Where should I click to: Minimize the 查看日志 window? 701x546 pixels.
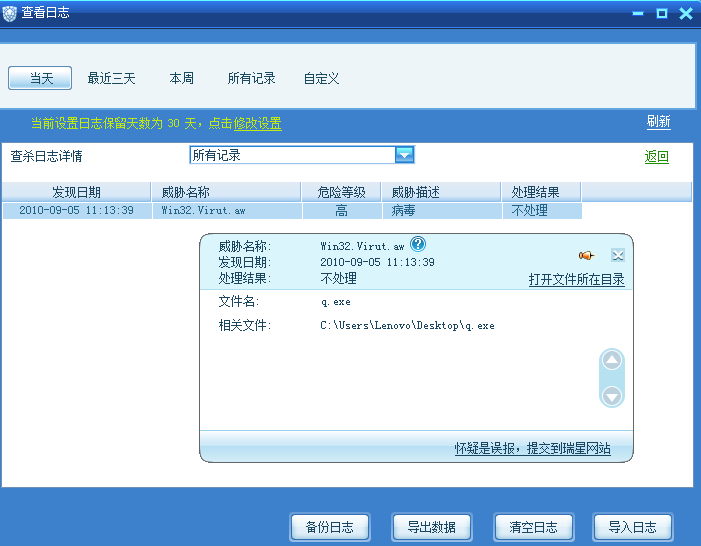pyautogui.click(x=638, y=13)
